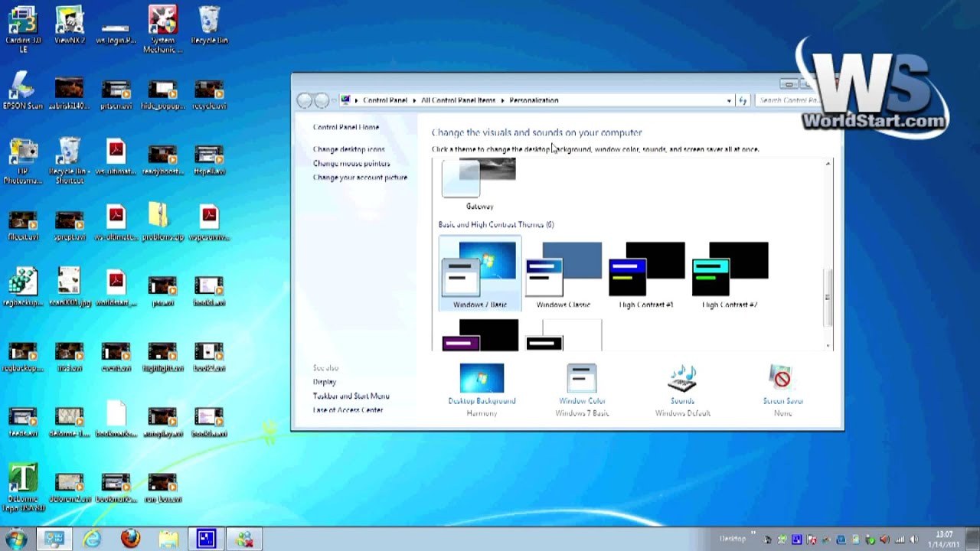Expand the address bar history dropdown
The width and height of the screenshot is (980, 551).
click(x=729, y=100)
